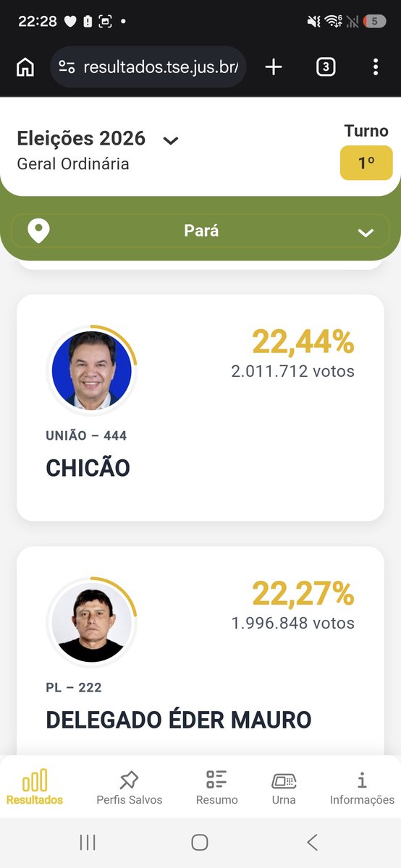This screenshot has width=401, height=868.
Task: Open a new tab with plus icon
Action: click(x=274, y=67)
